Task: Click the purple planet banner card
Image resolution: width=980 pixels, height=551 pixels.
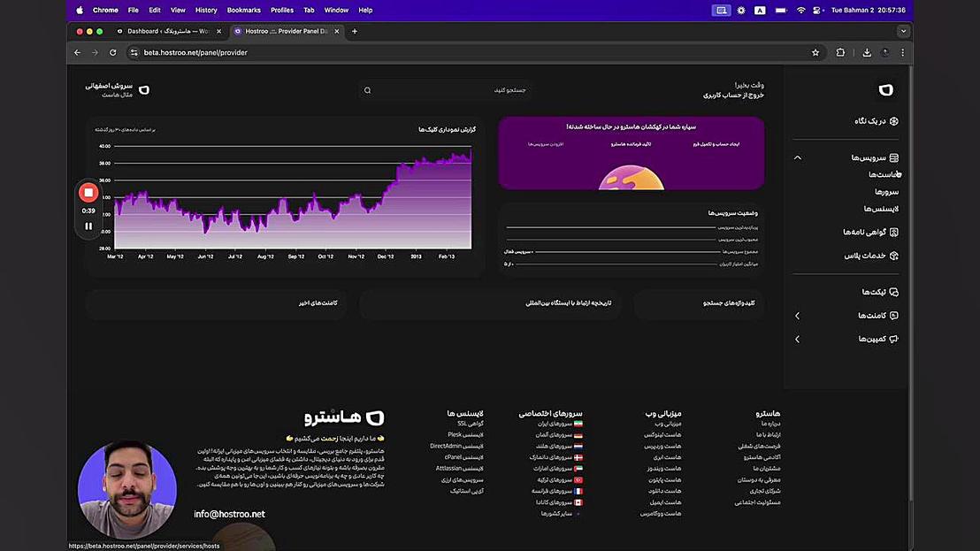Action: 632,153
